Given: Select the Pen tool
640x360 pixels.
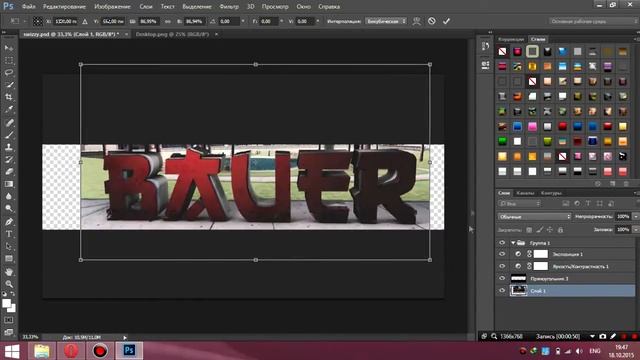Looking at the screenshot, I should (x=9, y=222).
